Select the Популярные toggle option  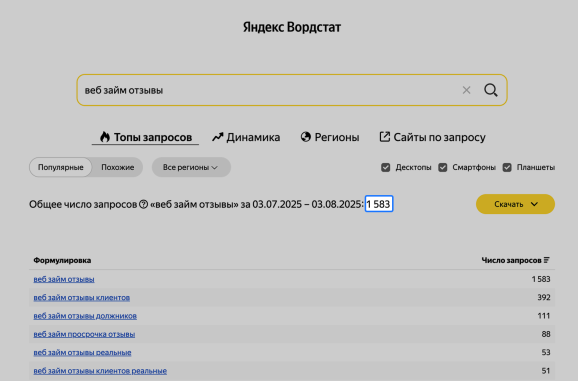pyautogui.click(x=60, y=167)
